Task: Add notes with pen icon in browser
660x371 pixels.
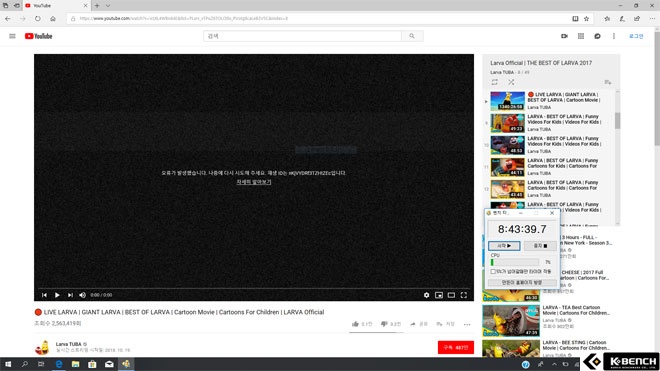Action: [x=622, y=19]
